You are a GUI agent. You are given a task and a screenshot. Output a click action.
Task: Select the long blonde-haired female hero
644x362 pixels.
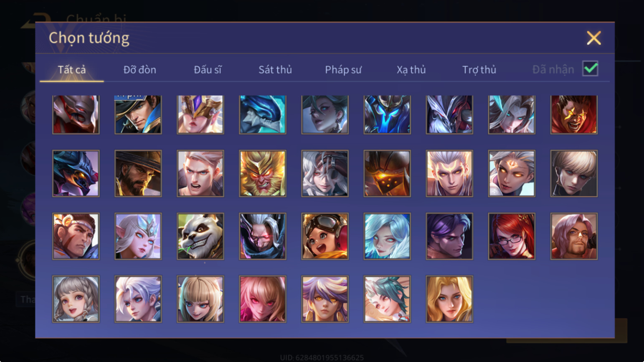click(449, 299)
